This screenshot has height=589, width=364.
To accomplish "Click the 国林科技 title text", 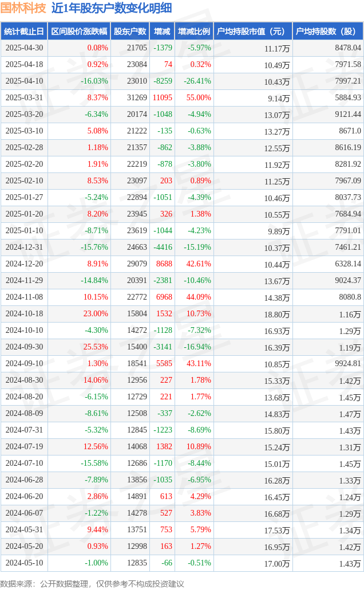I will (x=23, y=8).
